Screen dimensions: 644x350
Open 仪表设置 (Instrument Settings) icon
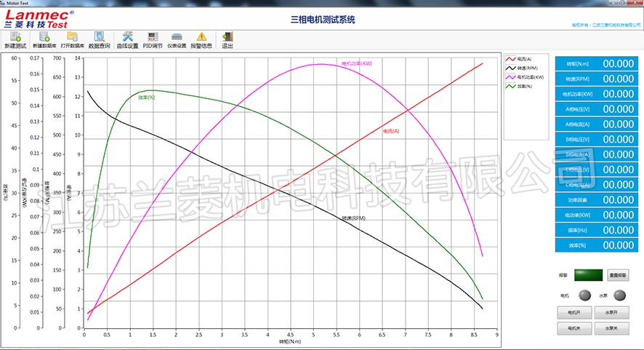(177, 37)
